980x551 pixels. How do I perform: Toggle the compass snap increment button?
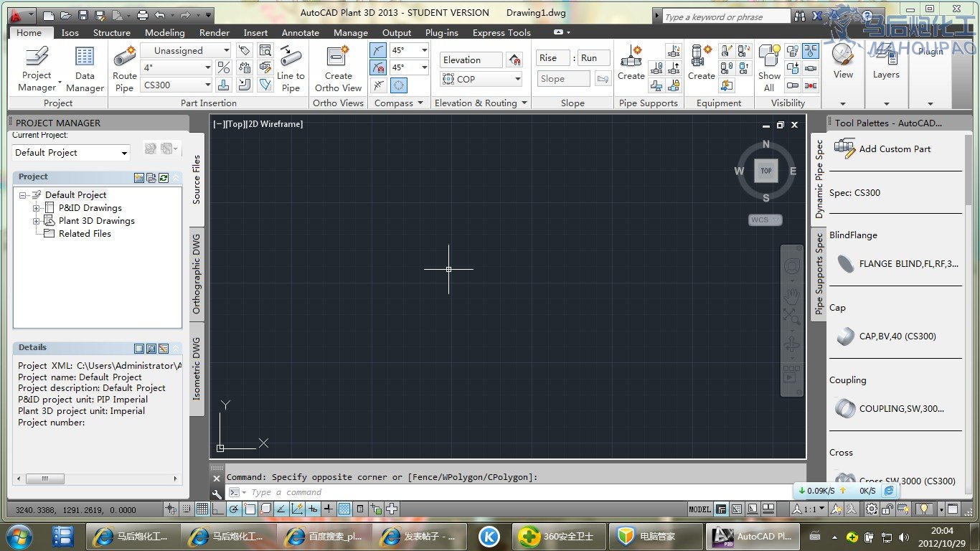[x=378, y=67]
